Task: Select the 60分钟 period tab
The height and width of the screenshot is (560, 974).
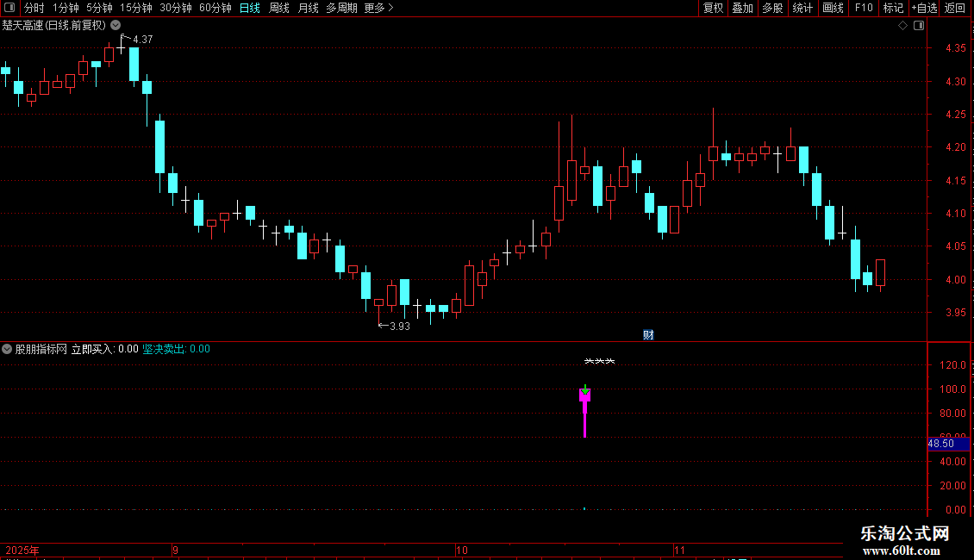Action: coord(215,8)
